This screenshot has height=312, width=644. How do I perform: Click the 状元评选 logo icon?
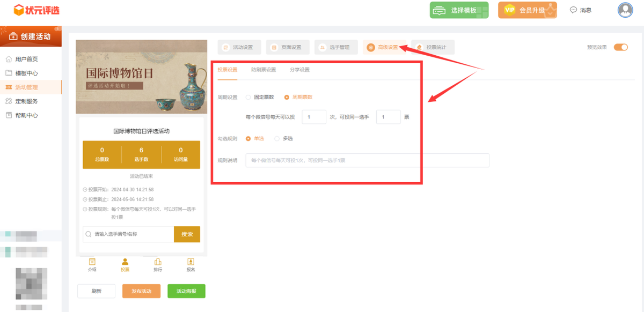(20, 10)
